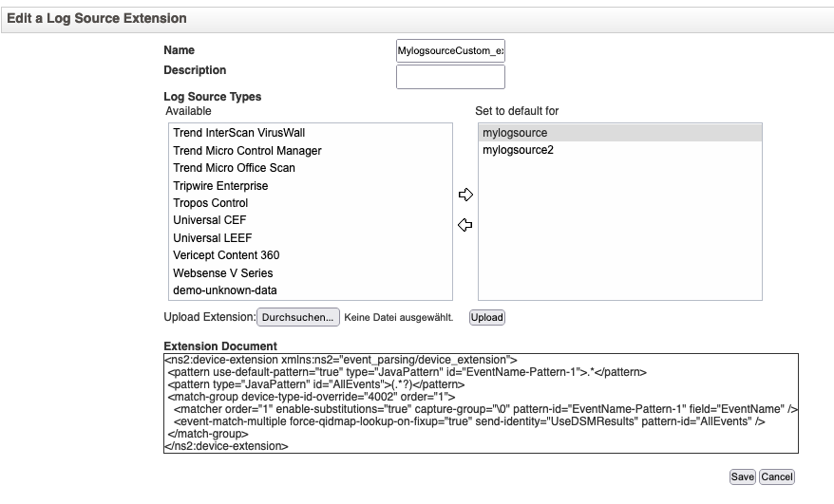Screen dimensions: 834x504
Task: Cancel editing the extension
Action: pyautogui.click(x=776, y=476)
